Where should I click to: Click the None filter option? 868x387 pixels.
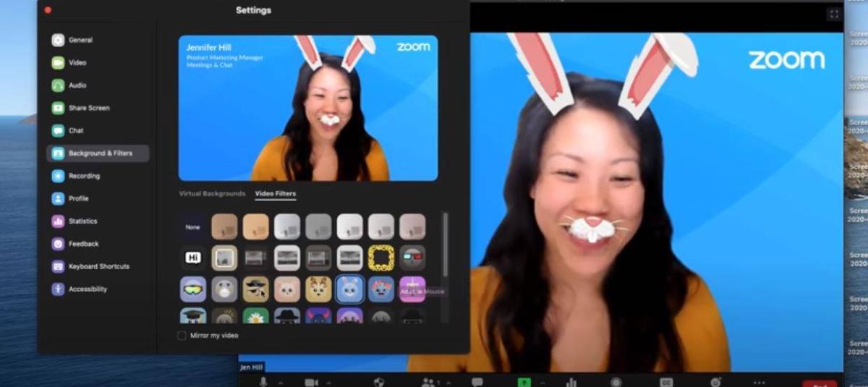pos(193,226)
